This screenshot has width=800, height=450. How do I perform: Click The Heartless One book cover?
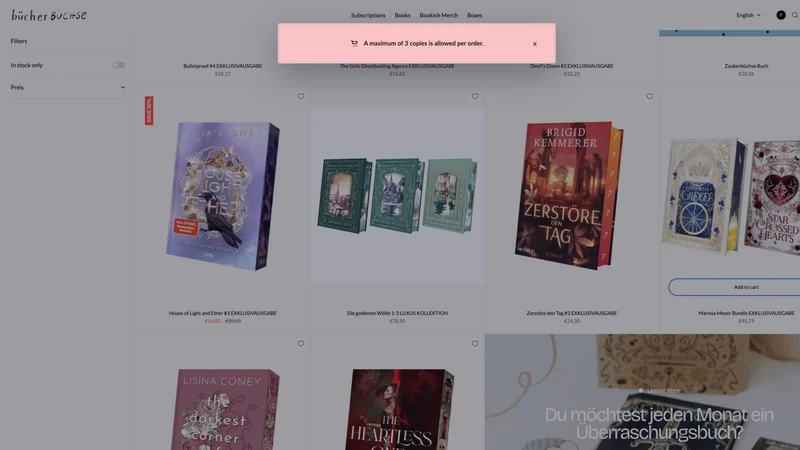click(399, 409)
